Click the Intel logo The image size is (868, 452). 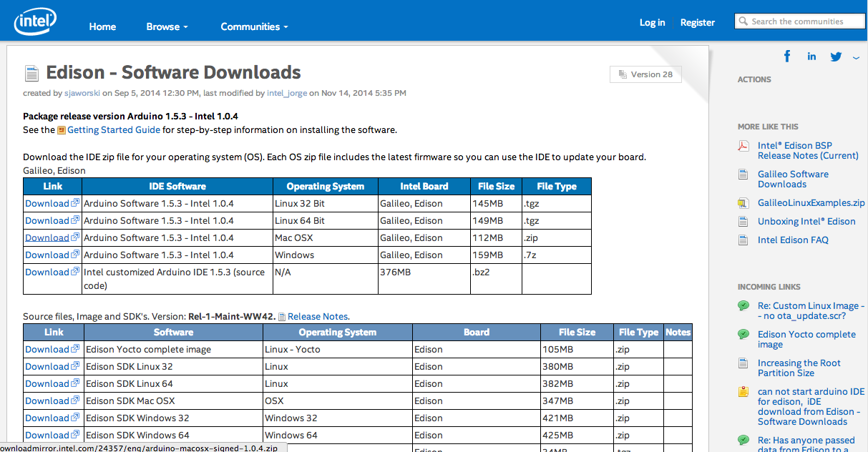click(36, 21)
